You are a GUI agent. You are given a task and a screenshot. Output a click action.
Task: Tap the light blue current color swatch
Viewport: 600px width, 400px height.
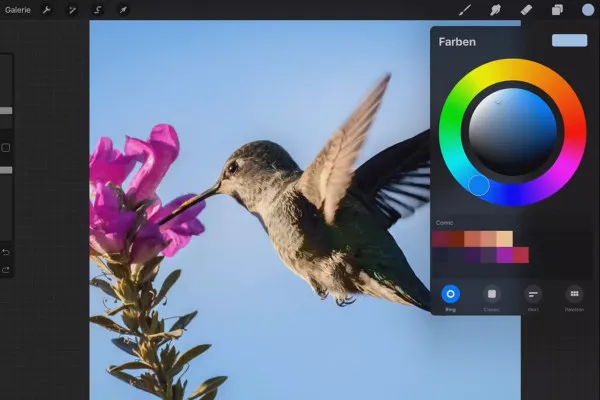[569, 40]
